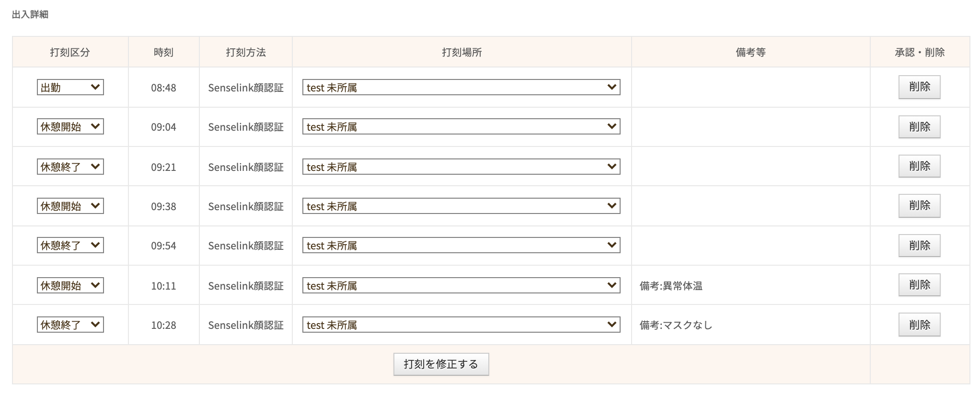Image resolution: width=980 pixels, height=393 pixels.
Task: Delete the 08:48 出勤 punch record
Action: 919,87
